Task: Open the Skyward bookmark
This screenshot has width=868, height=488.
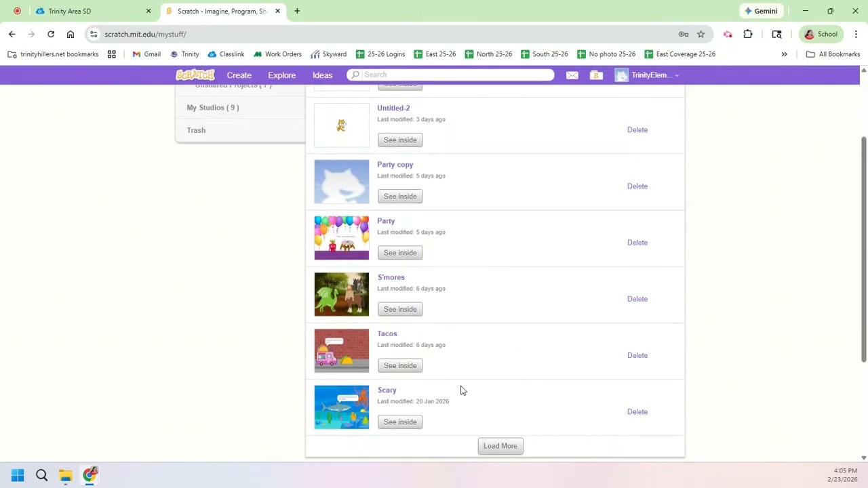Action: pos(329,54)
